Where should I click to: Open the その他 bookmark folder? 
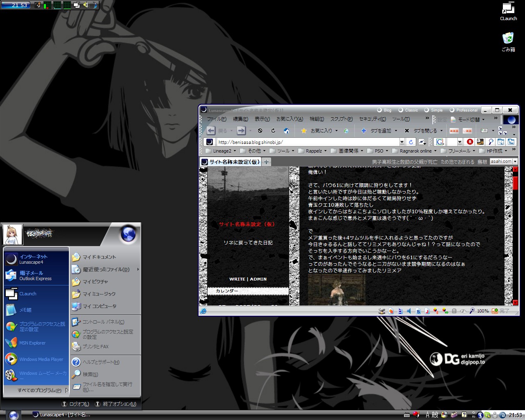click(x=253, y=151)
